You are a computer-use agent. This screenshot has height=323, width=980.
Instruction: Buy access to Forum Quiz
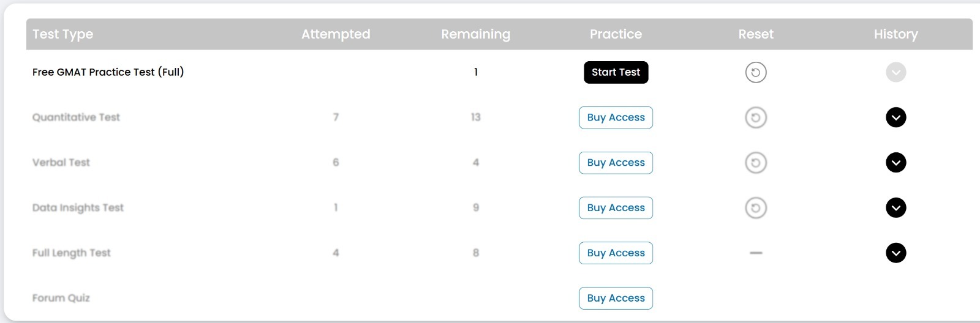coord(616,299)
